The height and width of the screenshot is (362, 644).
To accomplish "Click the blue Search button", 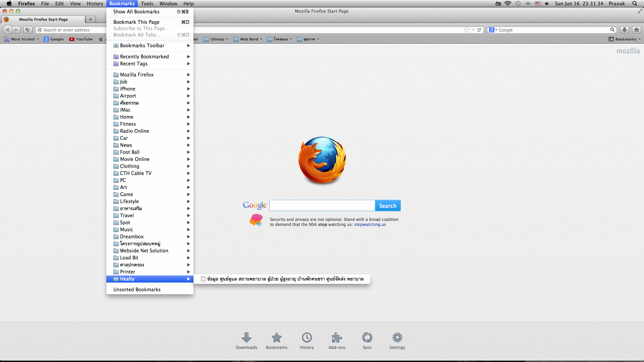I will pyautogui.click(x=388, y=206).
